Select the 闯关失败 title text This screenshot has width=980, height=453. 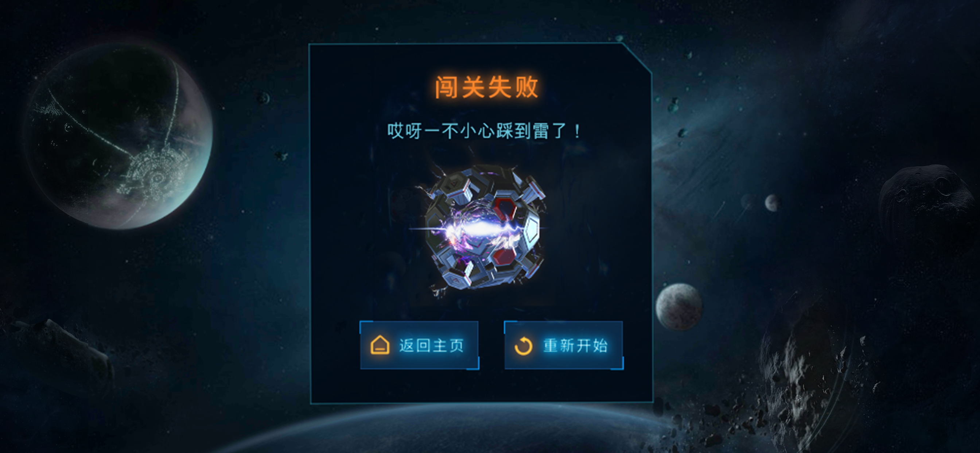(487, 87)
